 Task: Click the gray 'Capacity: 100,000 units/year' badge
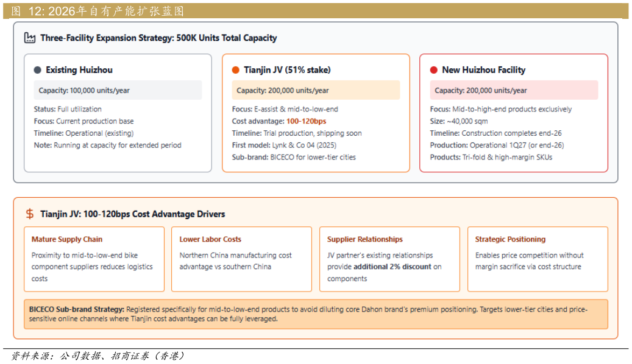(x=118, y=91)
